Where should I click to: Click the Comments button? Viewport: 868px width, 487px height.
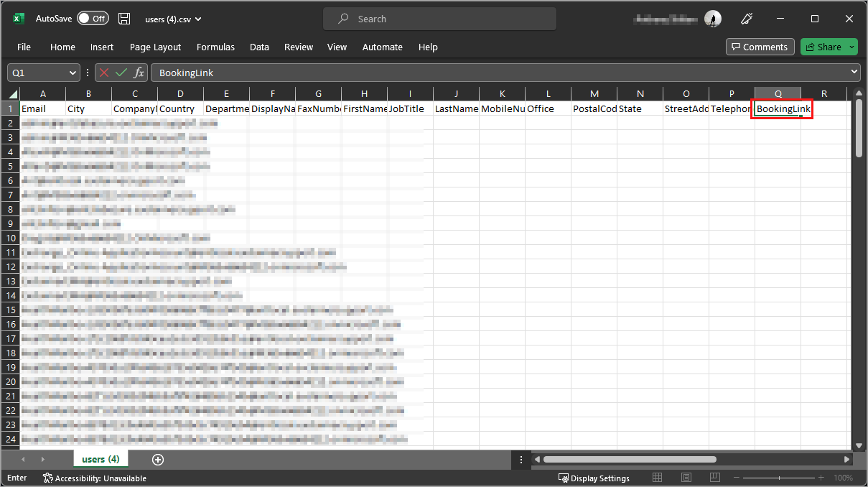point(760,47)
